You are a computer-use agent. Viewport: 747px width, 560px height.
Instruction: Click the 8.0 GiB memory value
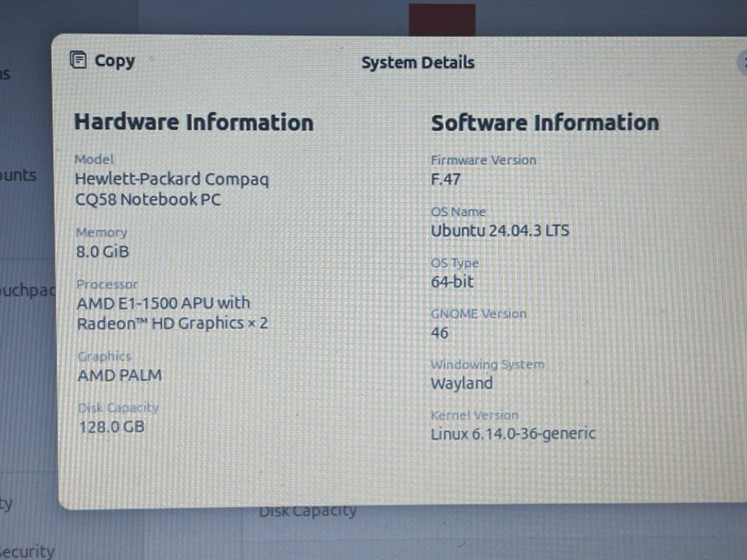pos(103,251)
